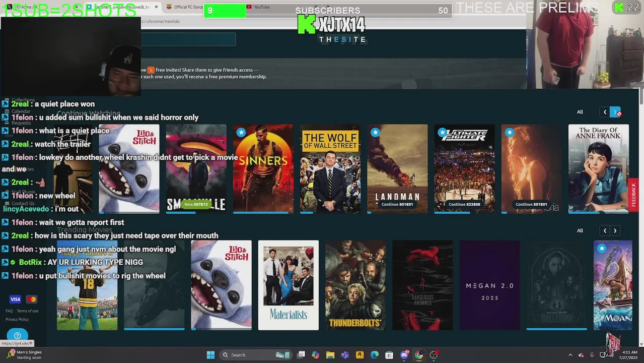Screen dimensions: 644x363
Task: Open Requests in the sidebar
Action: (21, 123)
